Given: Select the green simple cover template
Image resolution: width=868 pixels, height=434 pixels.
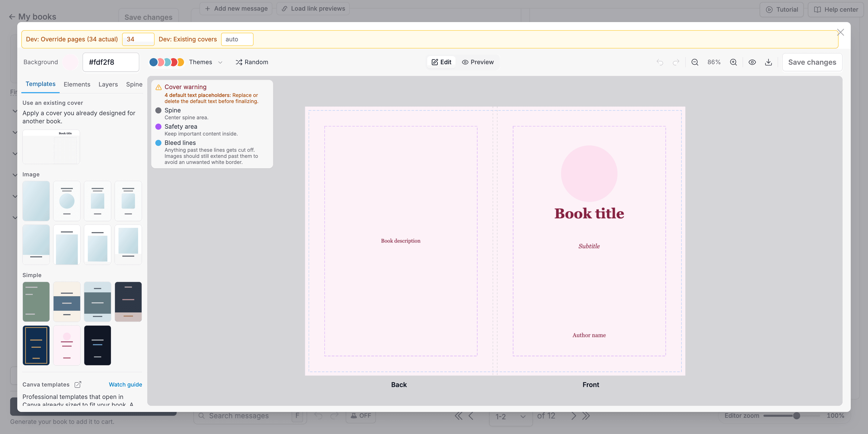Looking at the screenshot, I should point(36,302).
